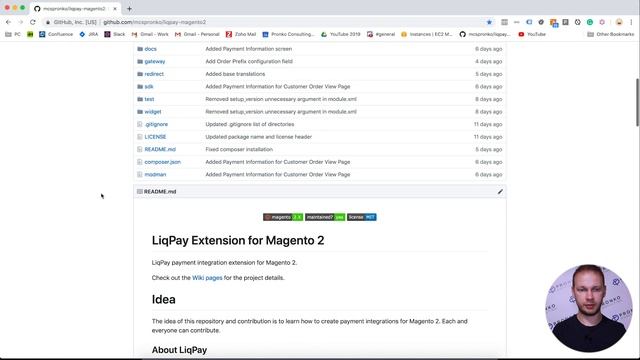Open Gmail - Work bookmark
Image resolution: width=640 pixels, height=360 pixels.
[150, 35]
